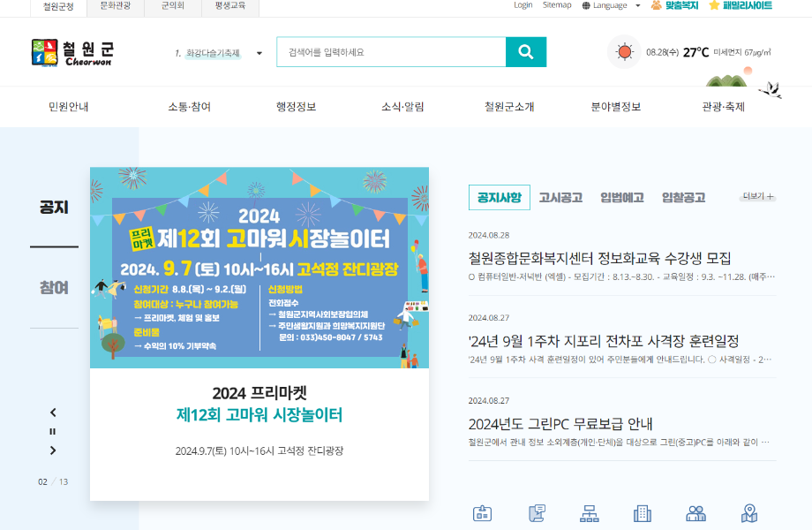Open the 철원종합문화복지센터 정보화교육 notice
The image size is (812, 530).
[x=599, y=258]
